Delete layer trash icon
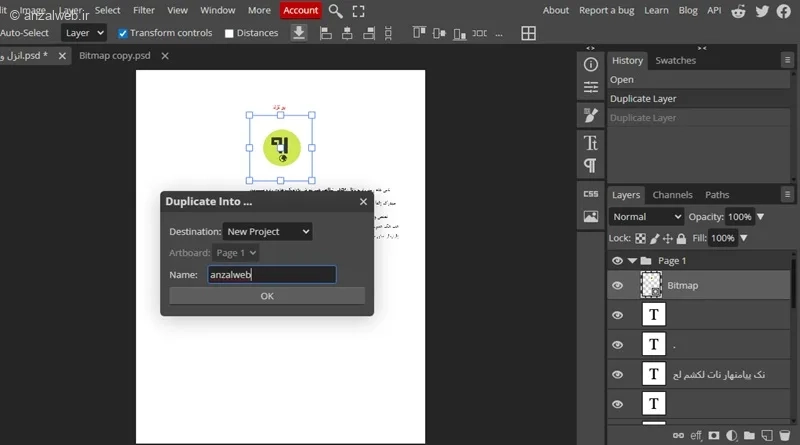Image resolution: width=800 pixels, height=445 pixels. pos(785,435)
